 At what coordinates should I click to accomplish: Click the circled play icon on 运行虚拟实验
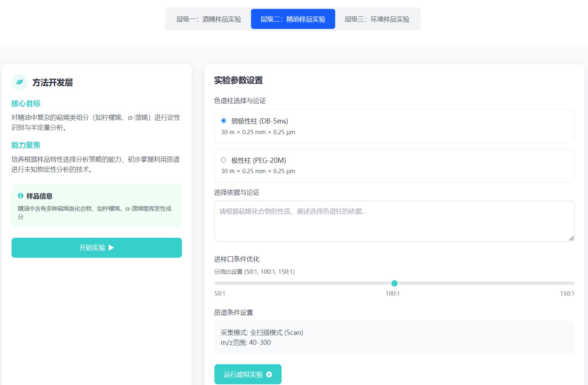point(269,374)
